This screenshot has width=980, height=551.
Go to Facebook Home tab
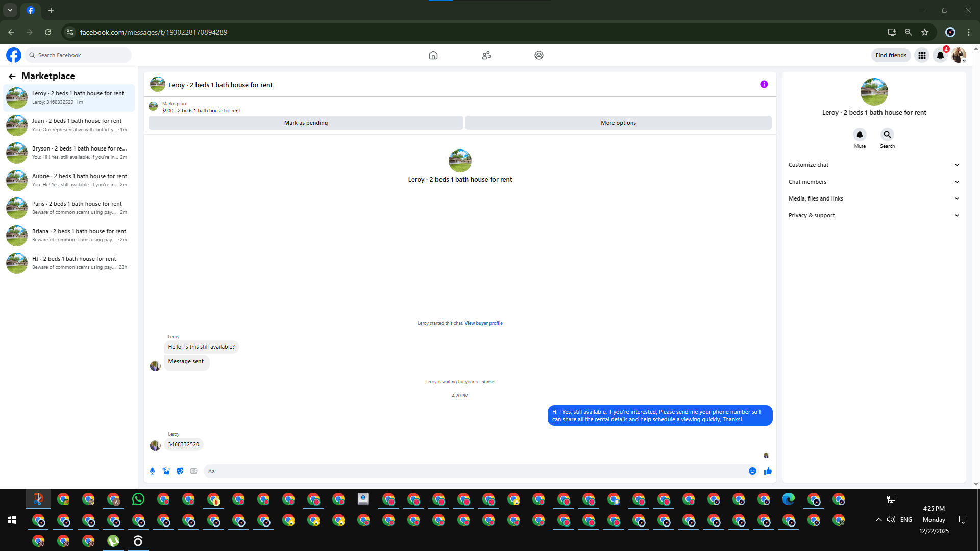pyautogui.click(x=433, y=55)
